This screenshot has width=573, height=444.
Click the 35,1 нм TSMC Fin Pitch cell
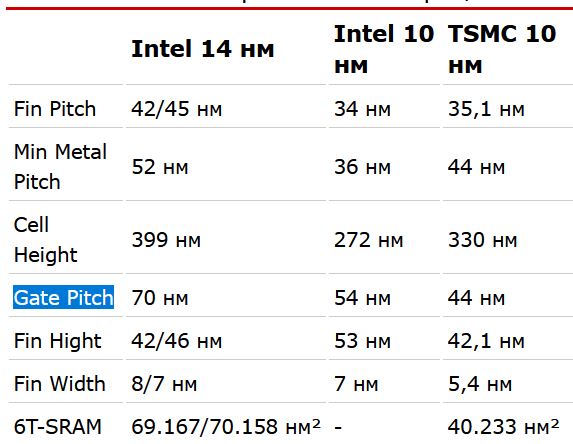tap(486, 109)
